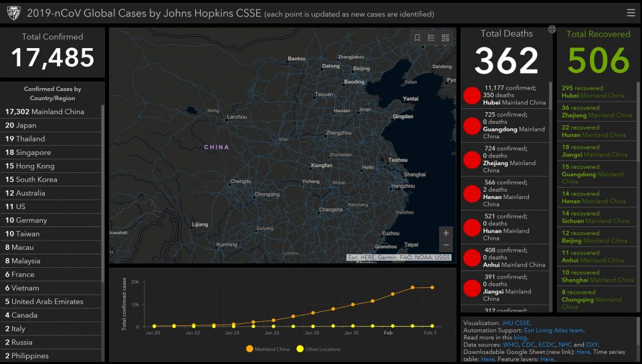
Task: Select Japan in confirmed cases list
Action: click(21, 125)
